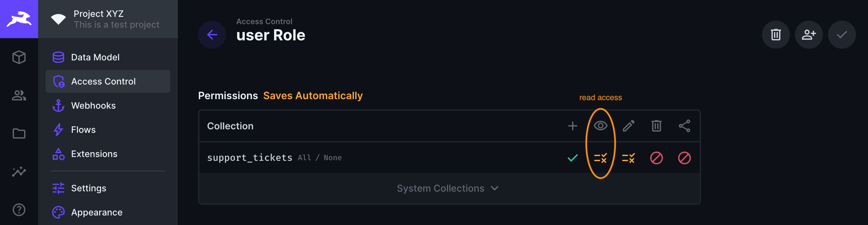The image size is (868, 225).
Task: Click the edit pencil column icon
Action: click(628, 126)
